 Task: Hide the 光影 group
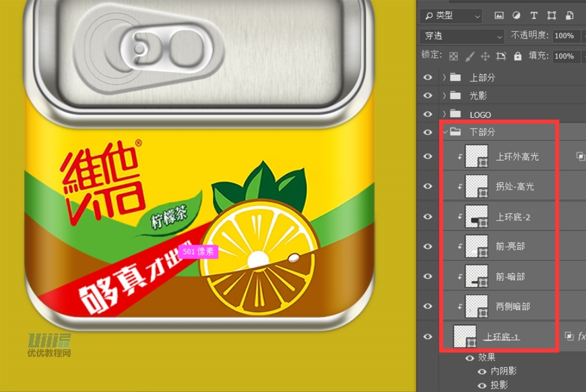tap(428, 96)
